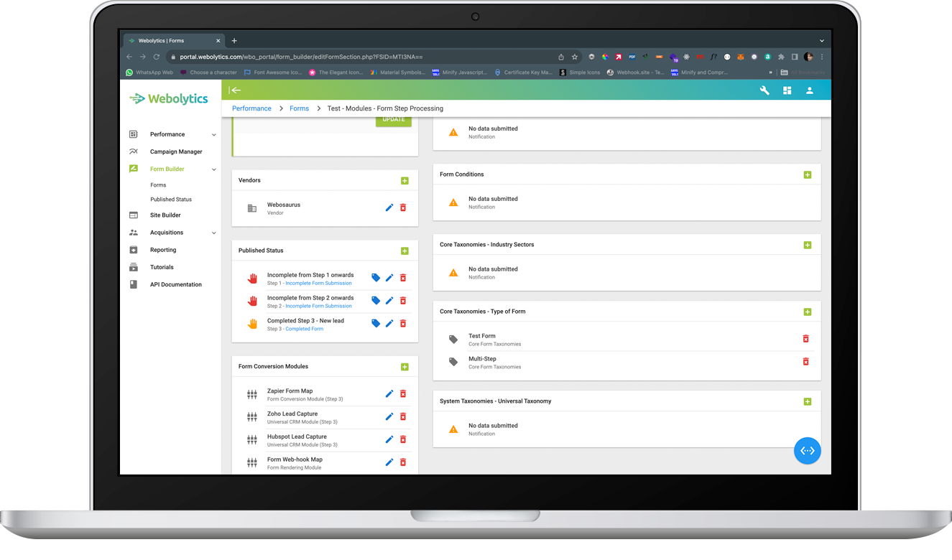Expand the Acquisitions section chevron
This screenshot has height=560, width=952.
(214, 232)
